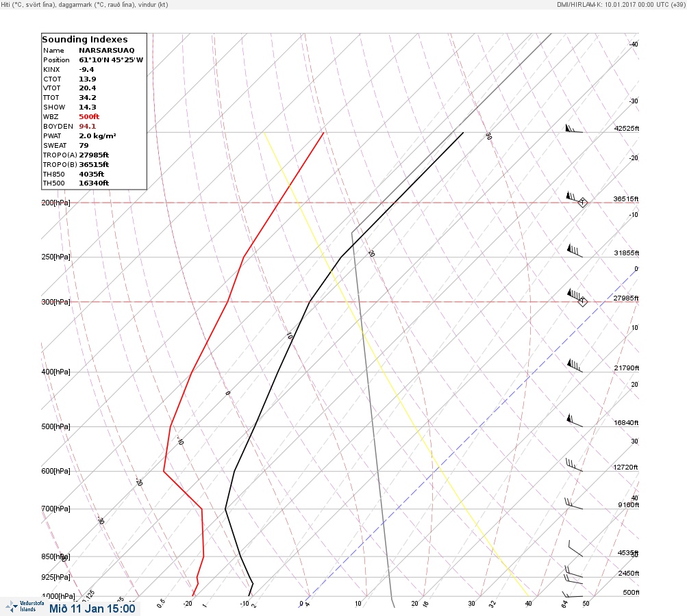Click the DMI/HIRLAM-K model run header text
Image resolution: width=687 pixels, height=616 pixels.
(621, 4)
